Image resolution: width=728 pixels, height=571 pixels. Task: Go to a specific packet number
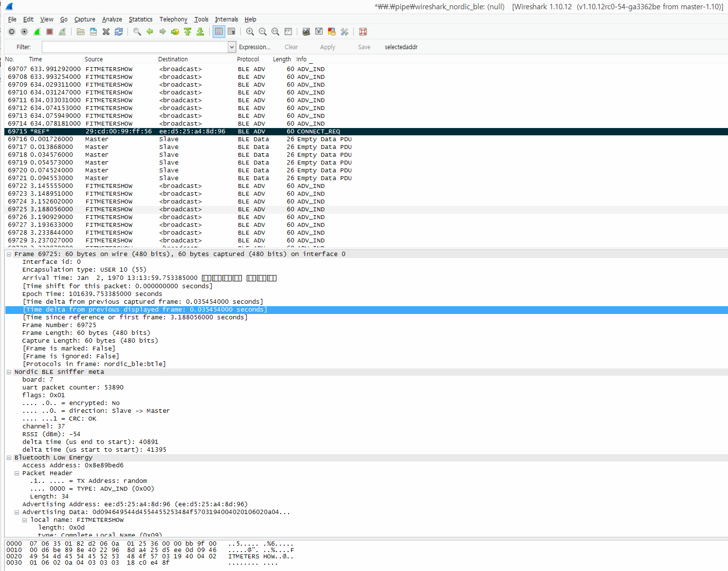point(175,32)
